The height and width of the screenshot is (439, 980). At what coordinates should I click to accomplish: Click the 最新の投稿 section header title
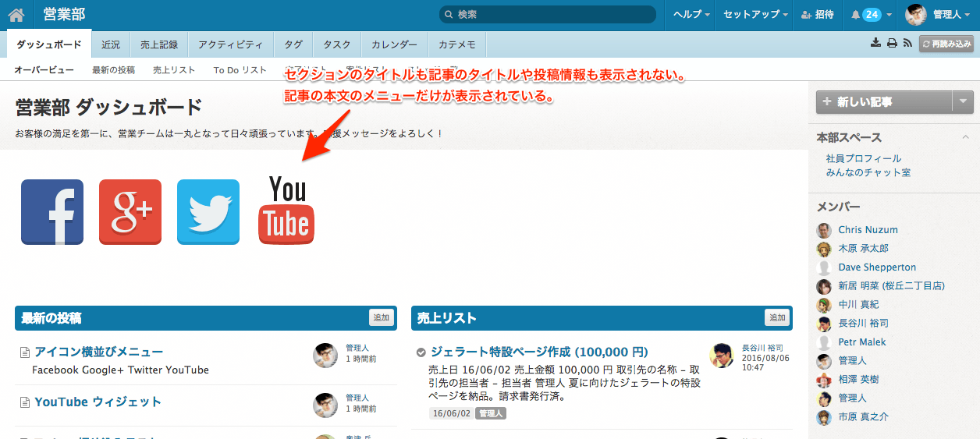coord(51,318)
